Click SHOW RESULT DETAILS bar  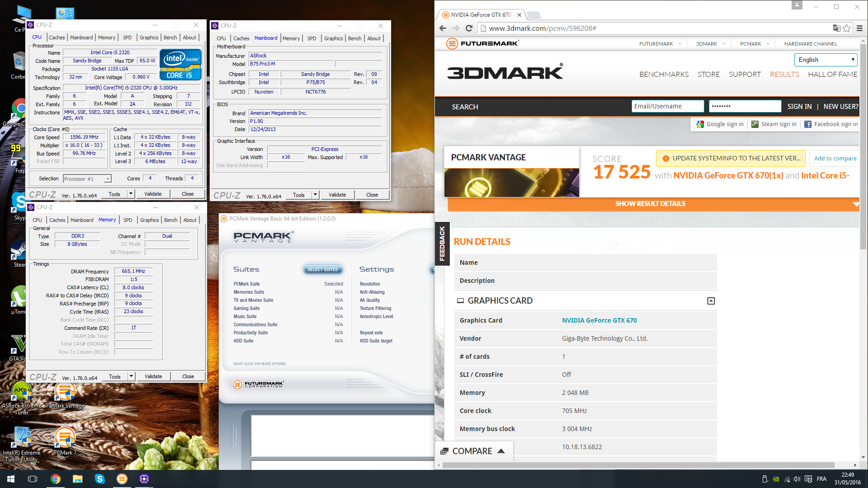click(x=650, y=204)
